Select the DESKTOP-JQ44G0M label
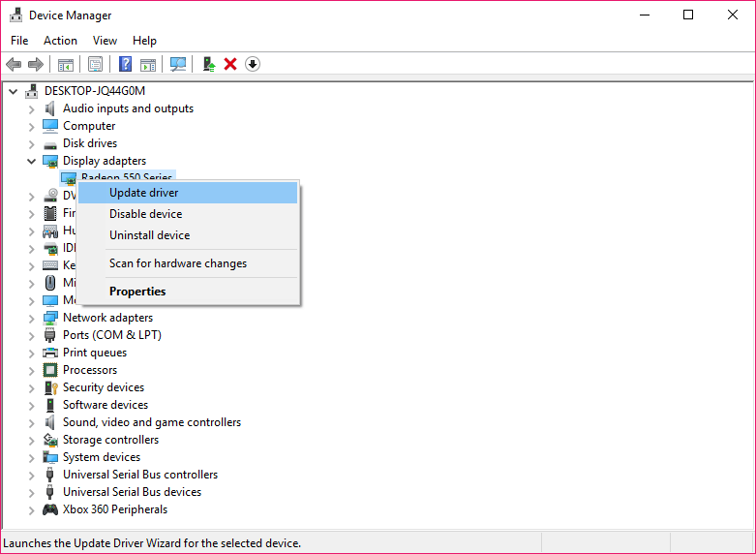 coord(95,91)
